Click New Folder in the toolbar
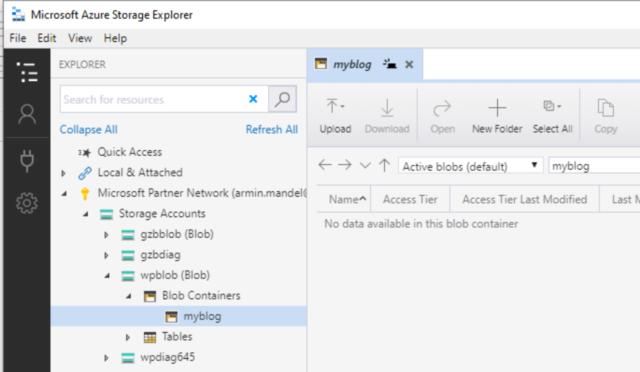The width and height of the screenshot is (640, 372). 497,116
